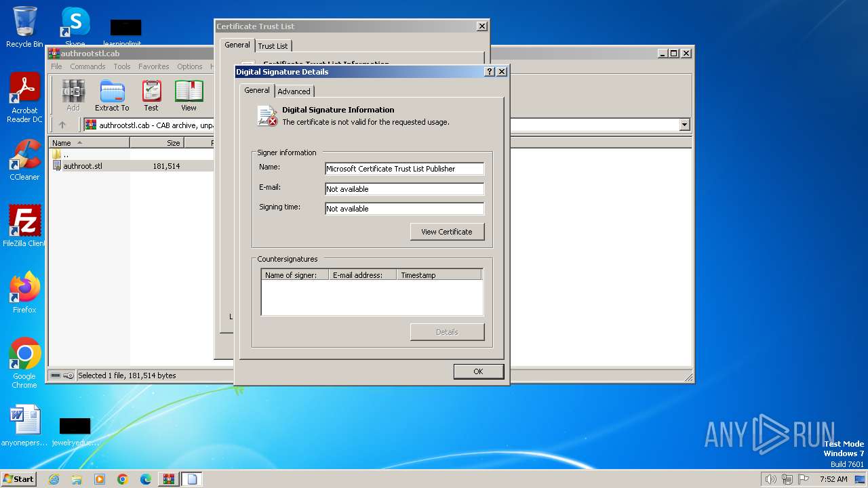
Task: Click the network icon in system tray
Action: click(787, 479)
